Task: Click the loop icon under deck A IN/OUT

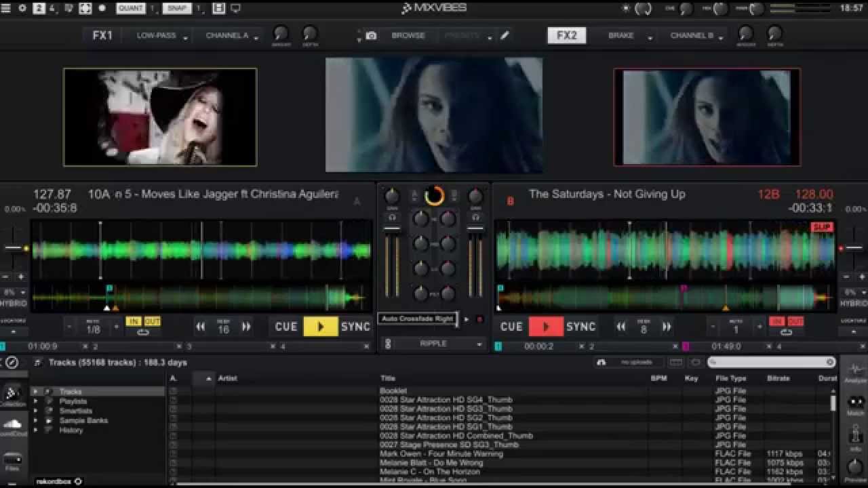Action: pos(143,332)
